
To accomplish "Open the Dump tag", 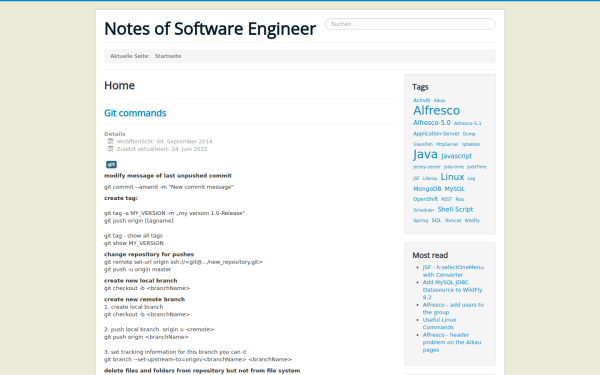I will pyautogui.click(x=469, y=134).
